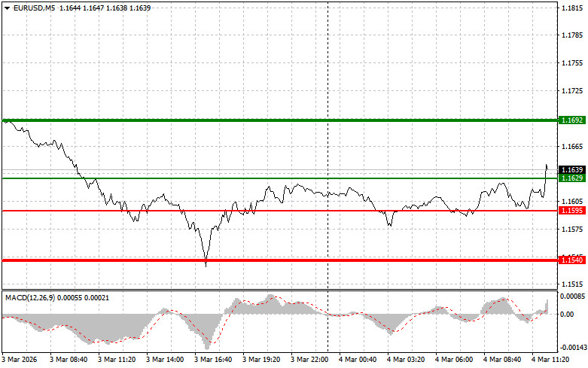Click the 4 Mar 11:20 time label
588x368 pixels.
[550, 360]
